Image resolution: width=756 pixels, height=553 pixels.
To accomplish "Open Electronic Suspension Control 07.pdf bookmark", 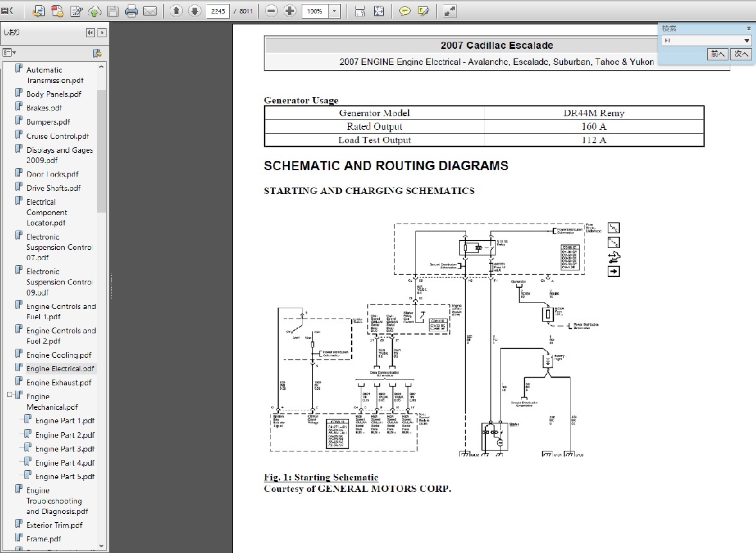I will [x=59, y=247].
